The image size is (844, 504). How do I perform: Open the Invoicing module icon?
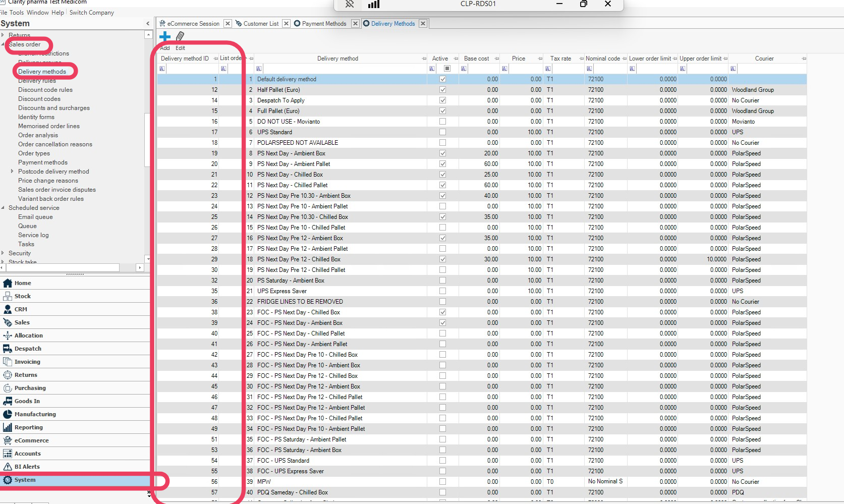click(x=8, y=362)
